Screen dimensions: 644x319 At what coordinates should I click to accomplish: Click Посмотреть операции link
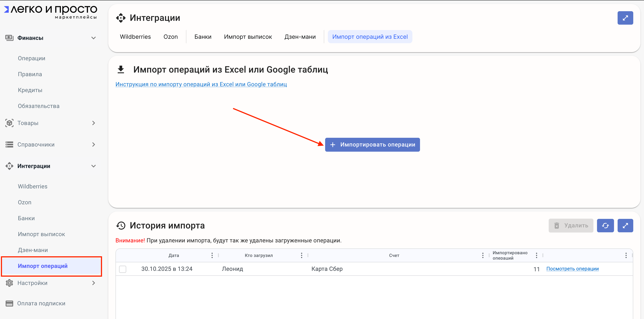coord(572,269)
